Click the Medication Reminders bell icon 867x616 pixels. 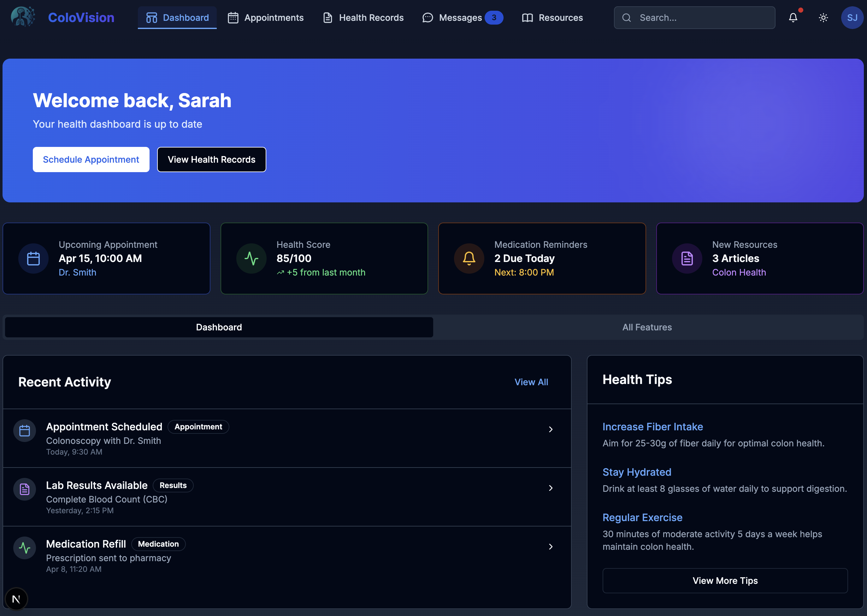point(469,259)
